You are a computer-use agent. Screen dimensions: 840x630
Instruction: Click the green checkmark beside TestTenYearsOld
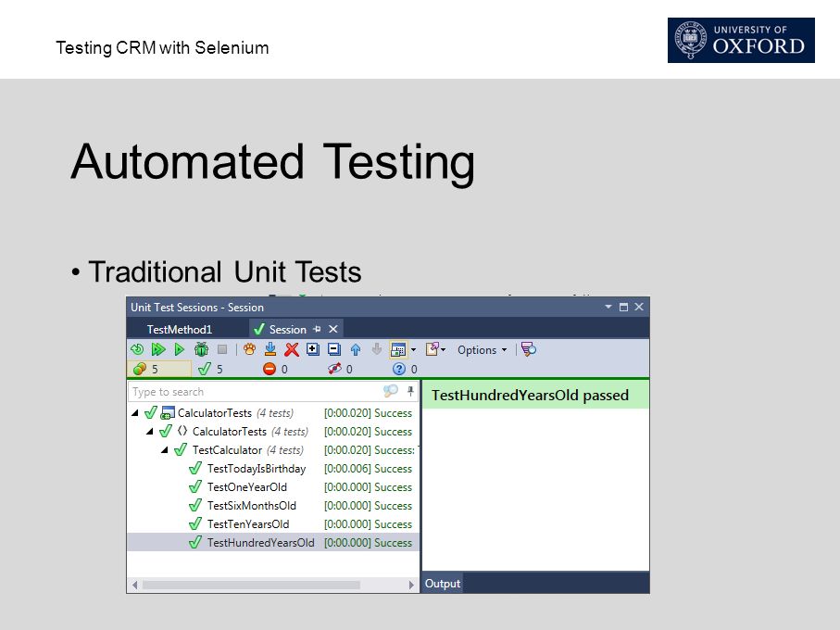(195, 523)
